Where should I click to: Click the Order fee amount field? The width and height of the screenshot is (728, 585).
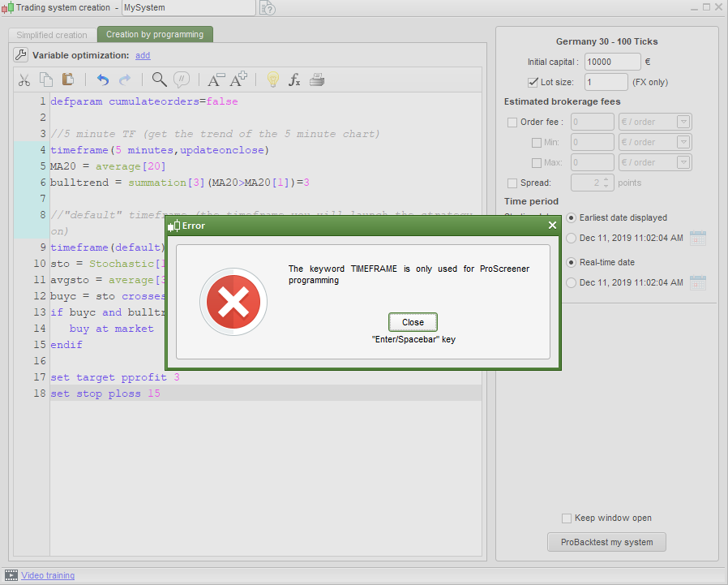(592, 123)
